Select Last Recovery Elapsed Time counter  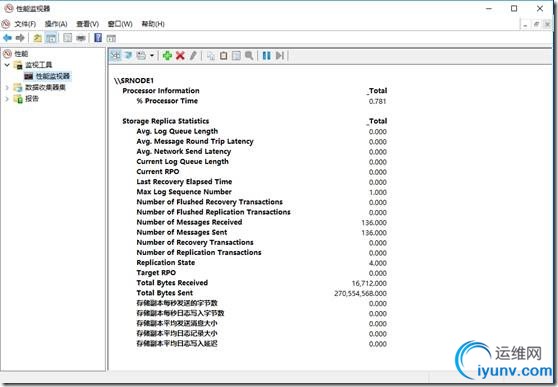pyautogui.click(x=184, y=182)
